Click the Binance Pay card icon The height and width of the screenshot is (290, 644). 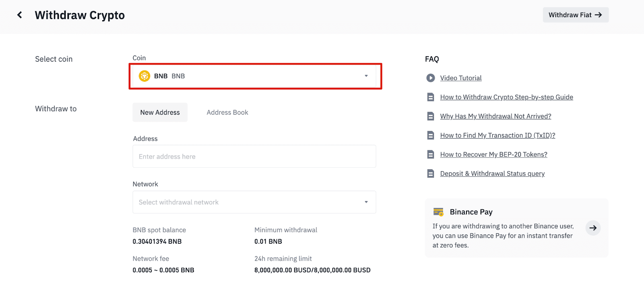coord(438,212)
